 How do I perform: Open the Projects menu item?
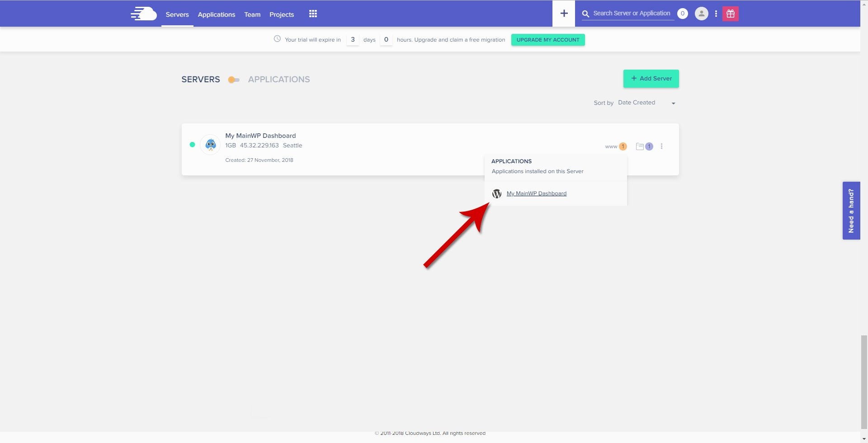click(x=281, y=14)
